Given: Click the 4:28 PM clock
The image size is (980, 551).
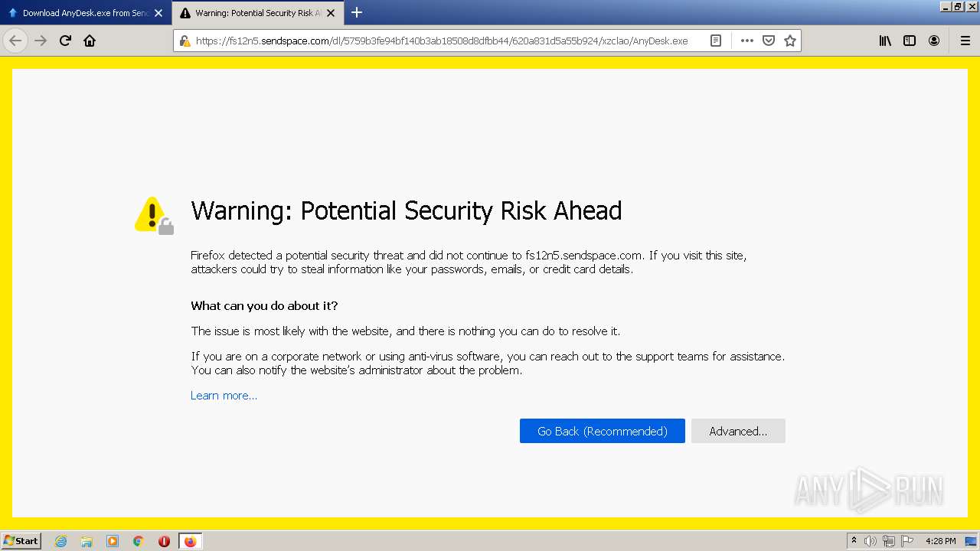Looking at the screenshot, I should (x=940, y=541).
